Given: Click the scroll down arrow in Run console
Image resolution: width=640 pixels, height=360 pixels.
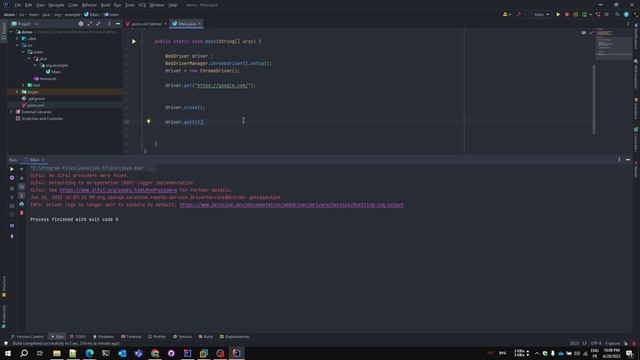Looking at the screenshot, I should (22, 178).
